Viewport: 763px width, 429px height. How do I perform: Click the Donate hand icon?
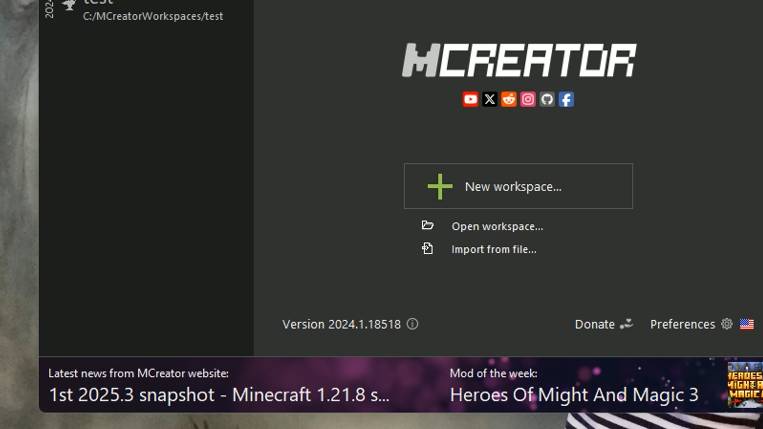[626, 323]
